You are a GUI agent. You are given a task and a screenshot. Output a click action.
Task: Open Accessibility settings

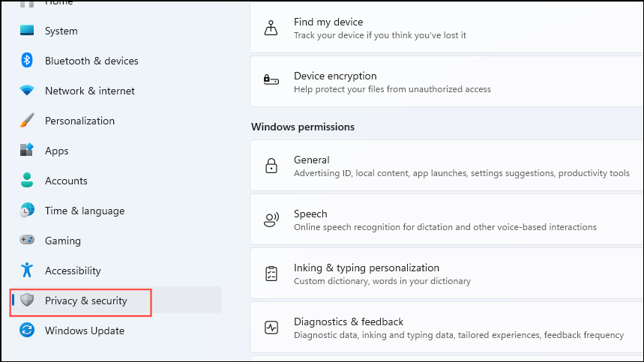pos(115,271)
